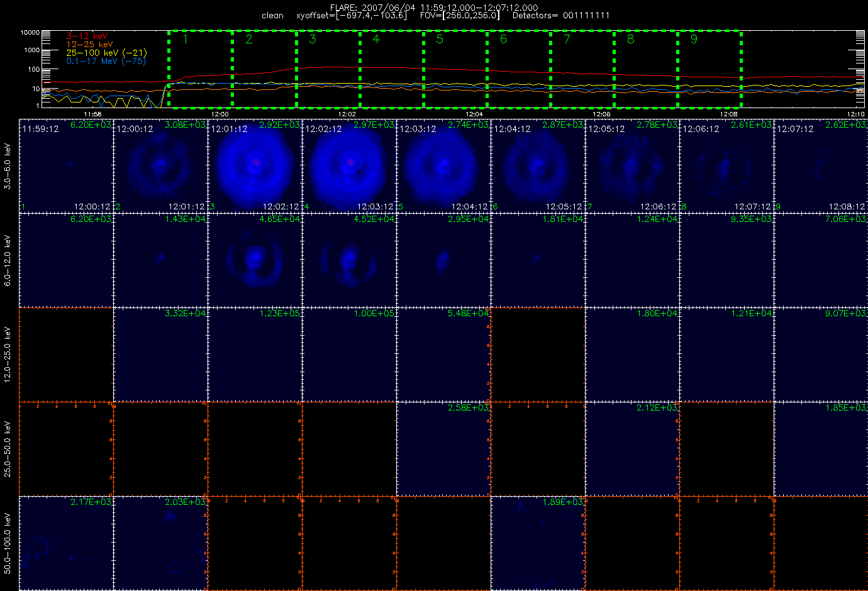This screenshot has width=868, height=591.
Task: Click the 3.32E+04 peak value label
Action: point(186,314)
